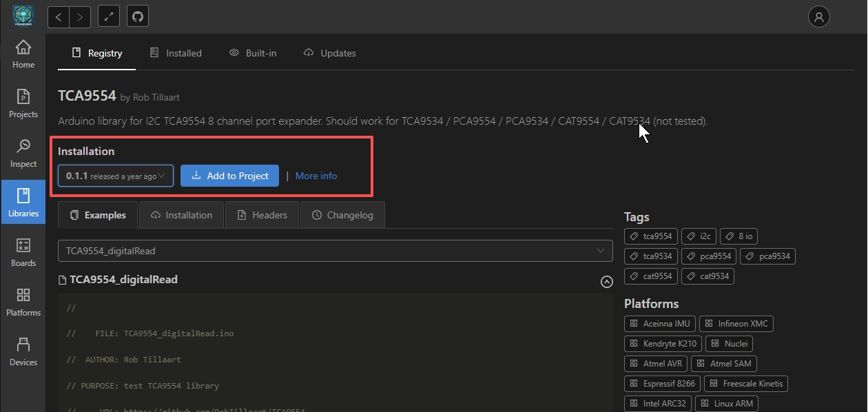Click the pca9554 tag
The width and height of the screenshot is (868, 412).
709,256
